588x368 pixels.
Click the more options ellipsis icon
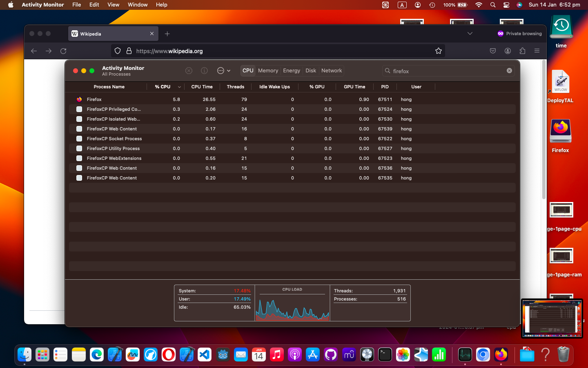[x=221, y=70]
